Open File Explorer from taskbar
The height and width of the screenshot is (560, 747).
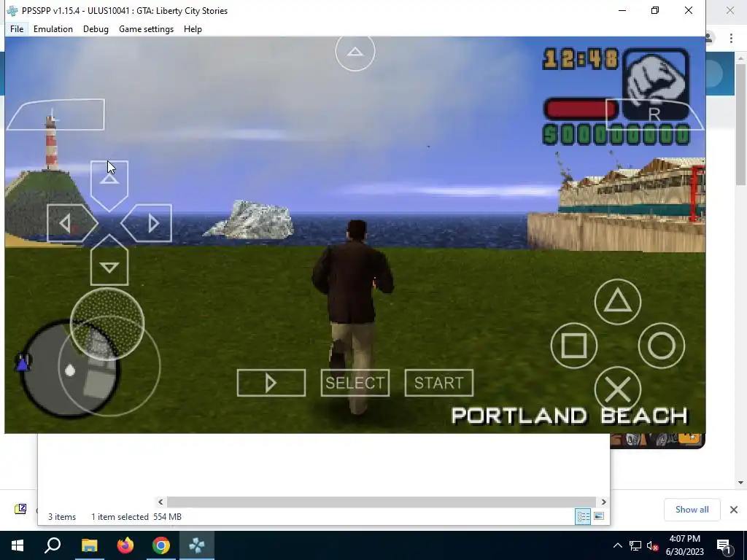pyautogui.click(x=89, y=545)
